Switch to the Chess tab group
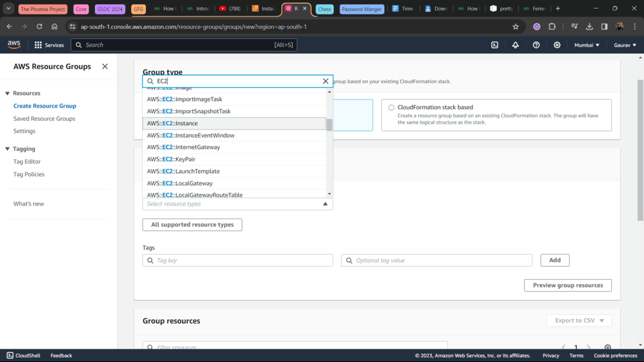Image resolution: width=644 pixels, height=362 pixels. point(325,9)
